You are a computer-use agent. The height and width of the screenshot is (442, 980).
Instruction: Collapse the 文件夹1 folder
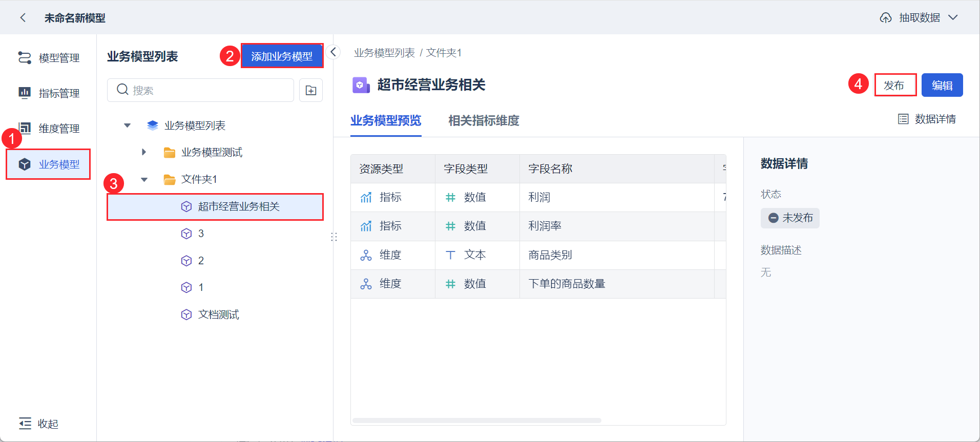[x=144, y=180]
